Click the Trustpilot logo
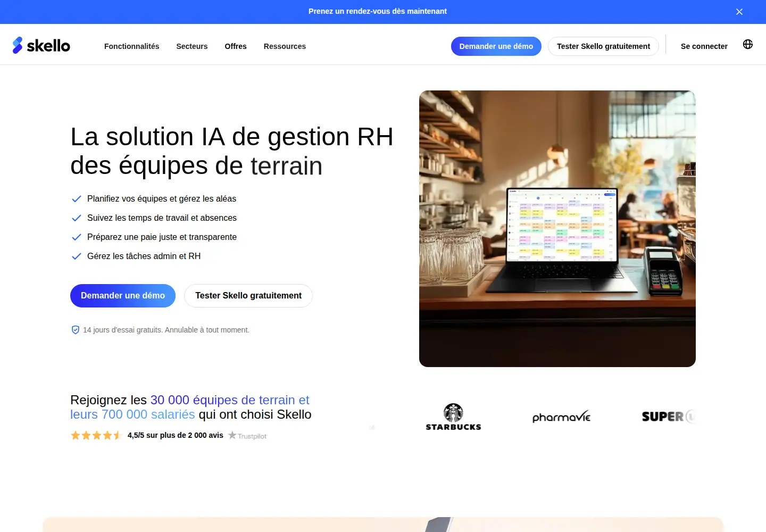766x532 pixels. pos(247,436)
